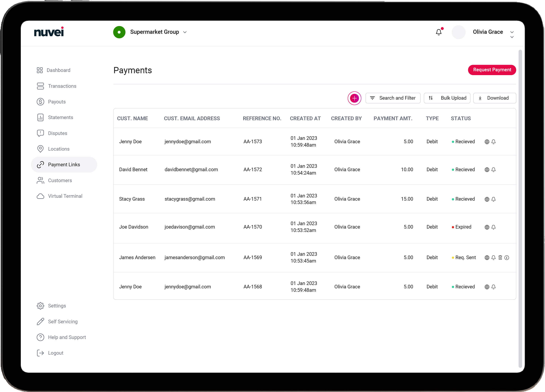Open Disputes in the sidebar
Screen dimensions: 545x392
point(52,133)
